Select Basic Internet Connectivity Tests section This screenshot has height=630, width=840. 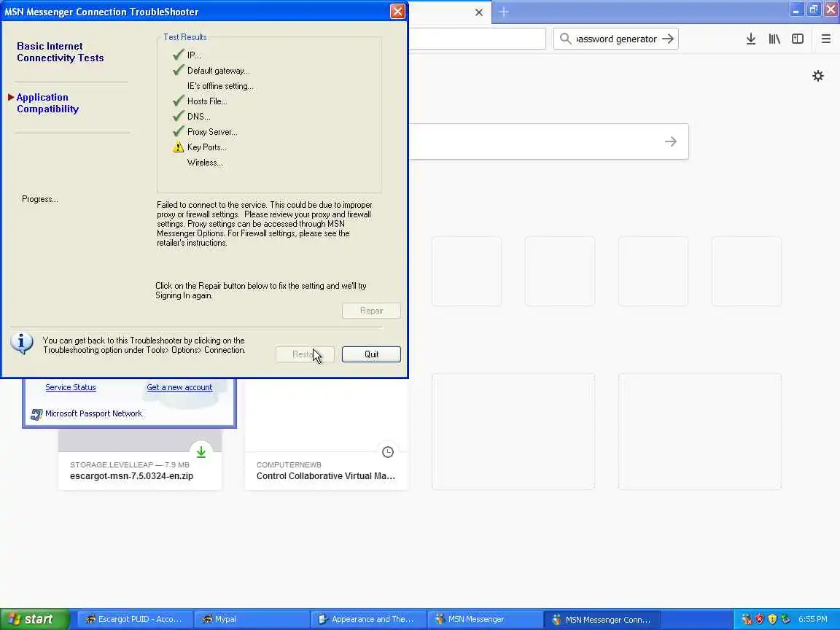click(60, 52)
